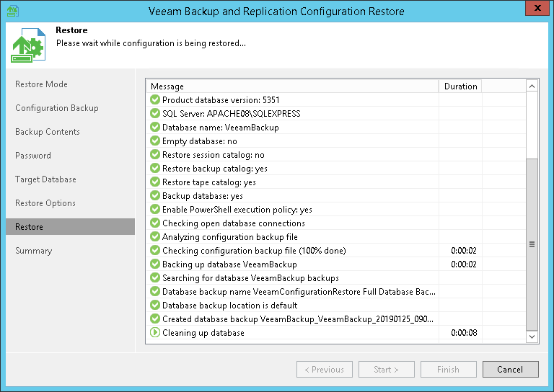Open the Configuration Backup step

57,108
